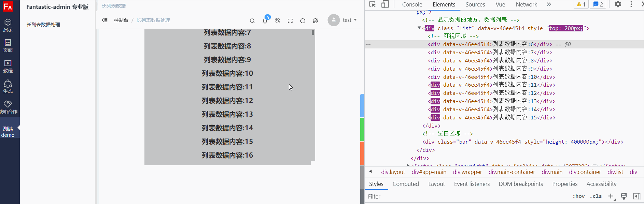Image resolution: width=644 pixels, height=204 pixels.
Task: Open the Layout pane tab
Action: coord(436,184)
